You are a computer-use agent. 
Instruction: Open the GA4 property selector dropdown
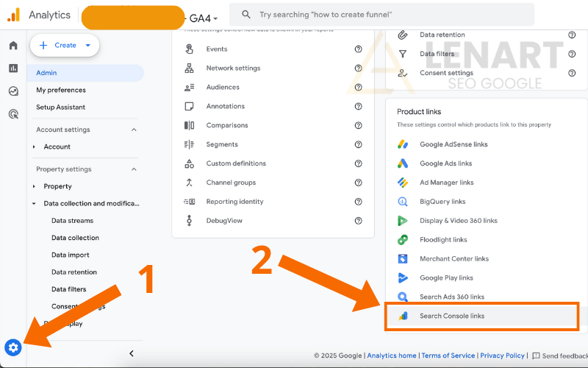tap(204, 18)
